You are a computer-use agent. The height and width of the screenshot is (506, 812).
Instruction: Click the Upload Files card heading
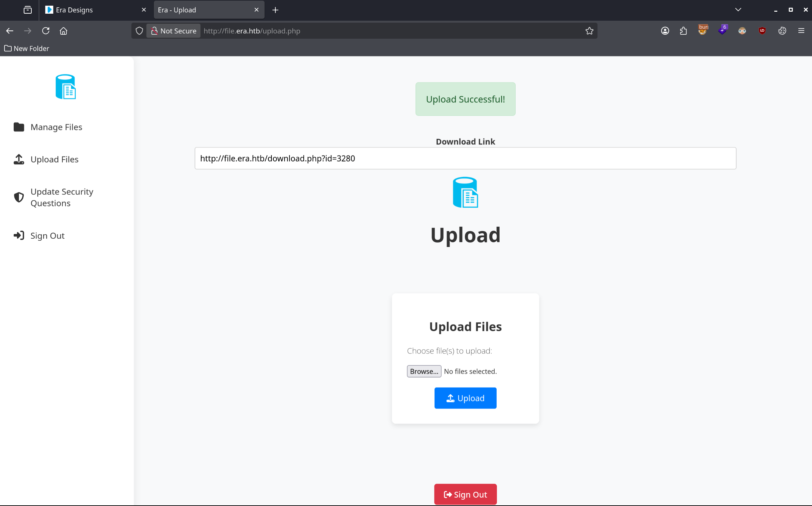(465, 327)
